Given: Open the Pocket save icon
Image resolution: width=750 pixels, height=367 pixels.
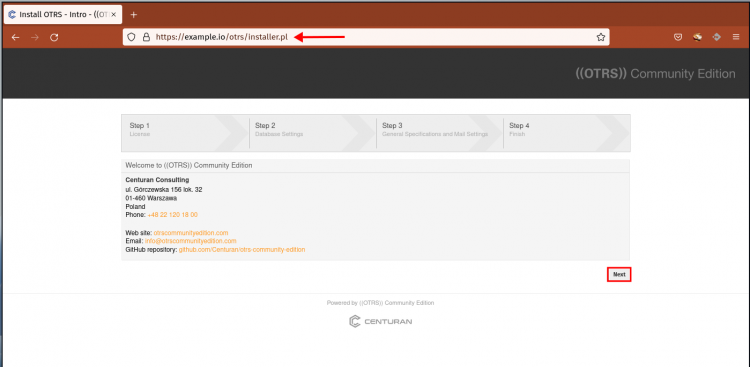Looking at the screenshot, I should coord(678,37).
